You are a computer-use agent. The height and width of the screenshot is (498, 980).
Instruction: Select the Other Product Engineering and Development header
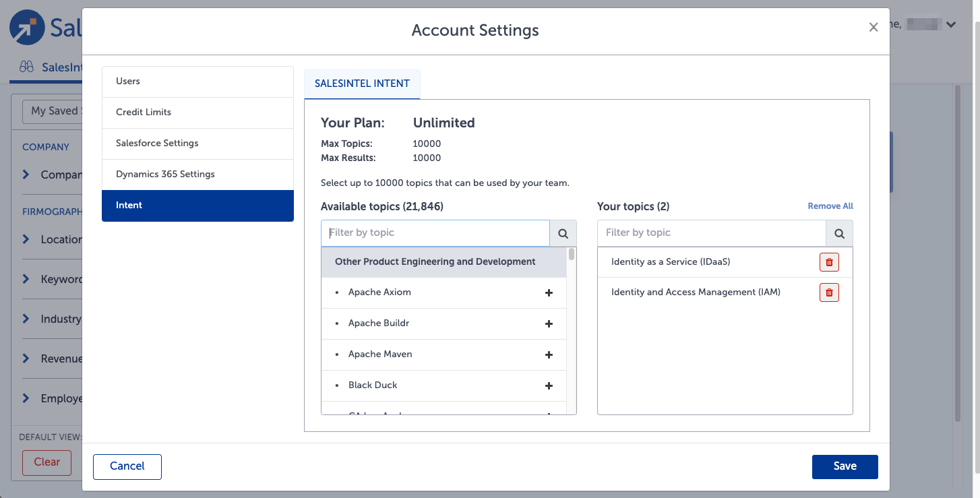443,262
